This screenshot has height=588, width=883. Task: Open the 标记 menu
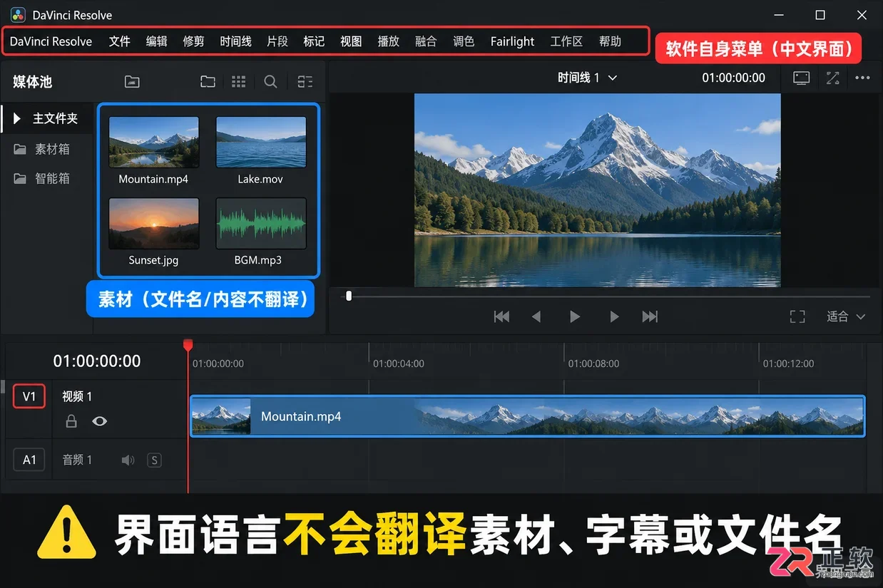click(315, 41)
